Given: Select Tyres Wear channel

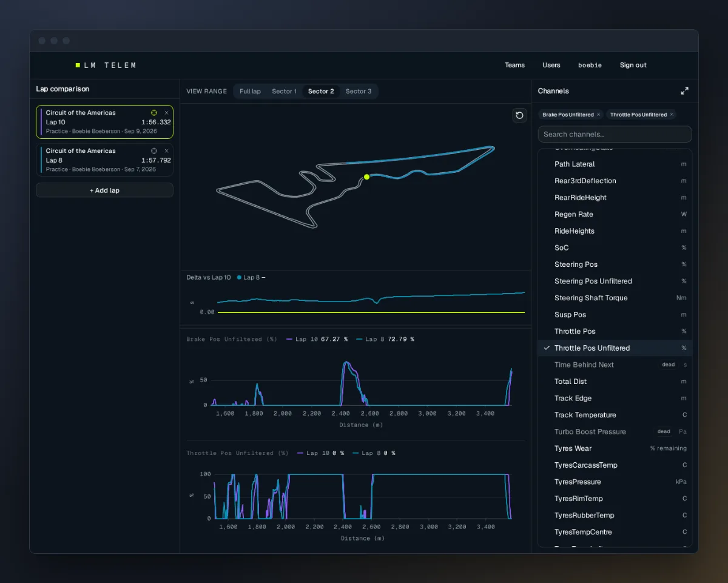Looking at the screenshot, I should point(615,448).
